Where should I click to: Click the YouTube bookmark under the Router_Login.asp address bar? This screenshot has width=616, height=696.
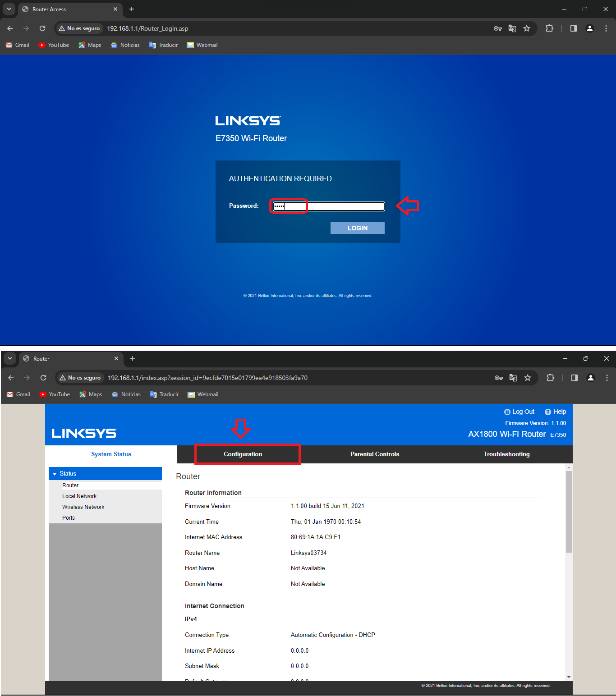click(x=54, y=45)
